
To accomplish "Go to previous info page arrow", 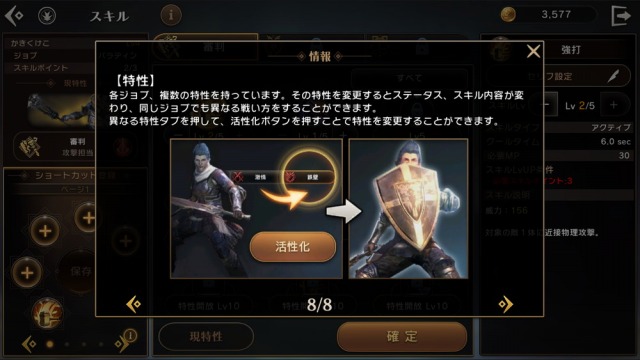I will (133, 304).
